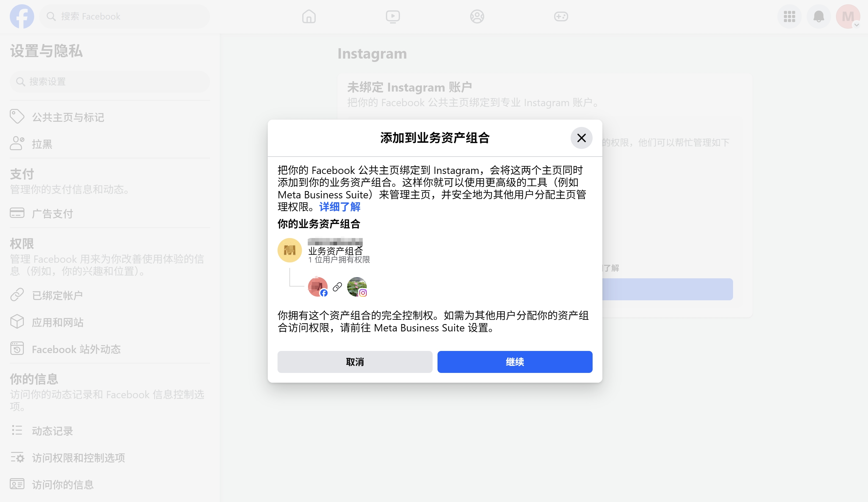This screenshot has width=868, height=502.
Task: Click the Facebook 站外动态 sidebar icon
Action: click(x=17, y=349)
